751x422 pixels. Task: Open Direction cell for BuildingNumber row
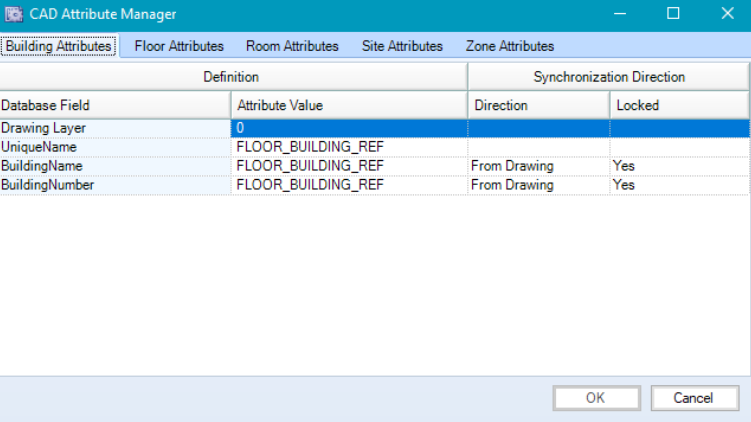538,185
